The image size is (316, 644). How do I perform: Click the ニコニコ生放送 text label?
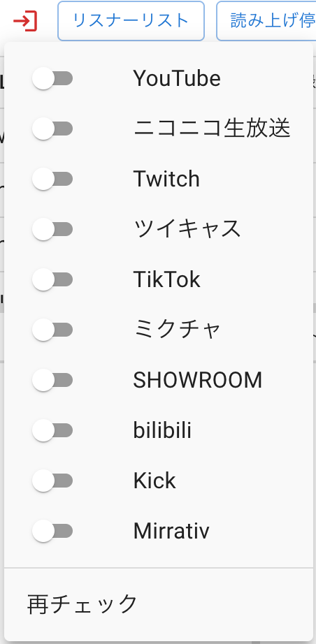[x=212, y=129]
